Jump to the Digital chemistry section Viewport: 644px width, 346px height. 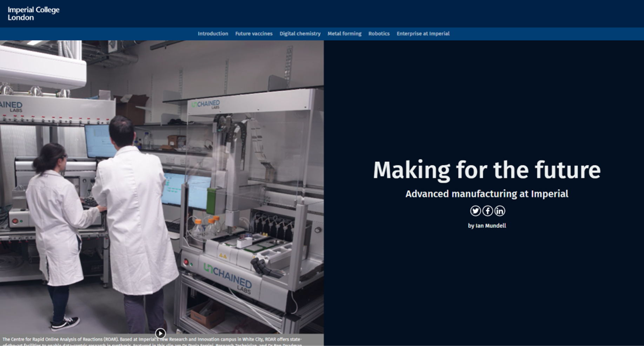pyautogui.click(x=300, y=34)
